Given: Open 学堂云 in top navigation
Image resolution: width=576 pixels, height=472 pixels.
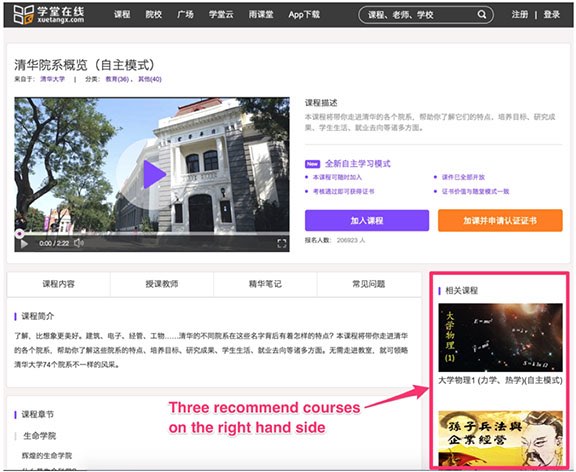Looking at the screenshot, I should coord(221,15).
